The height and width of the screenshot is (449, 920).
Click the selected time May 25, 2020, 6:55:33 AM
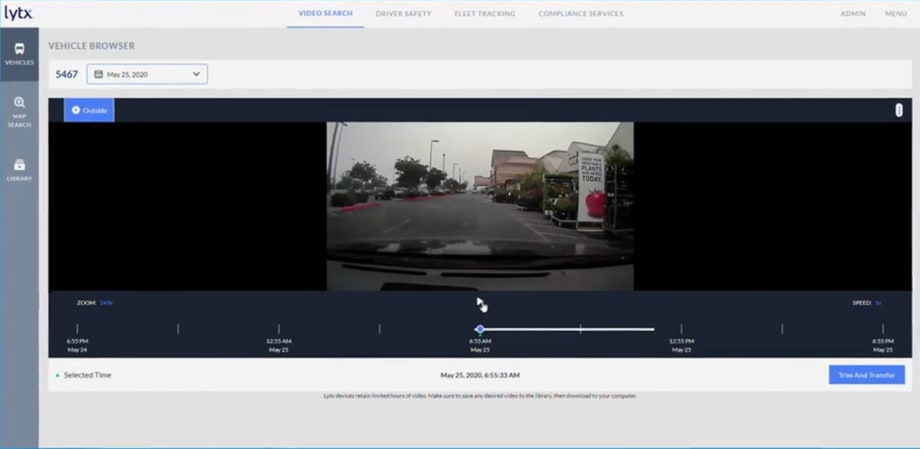pos(480,375)
